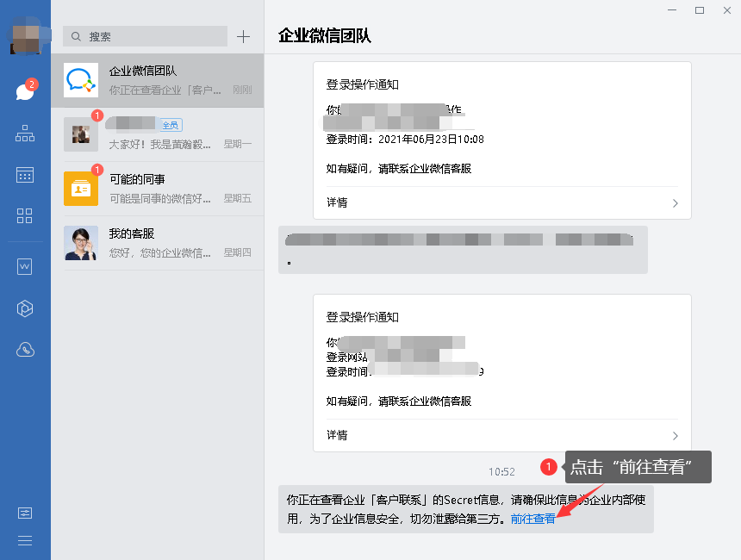Open the Documents W icon in sidebar

pyautogui.click(x=25, y=266)
